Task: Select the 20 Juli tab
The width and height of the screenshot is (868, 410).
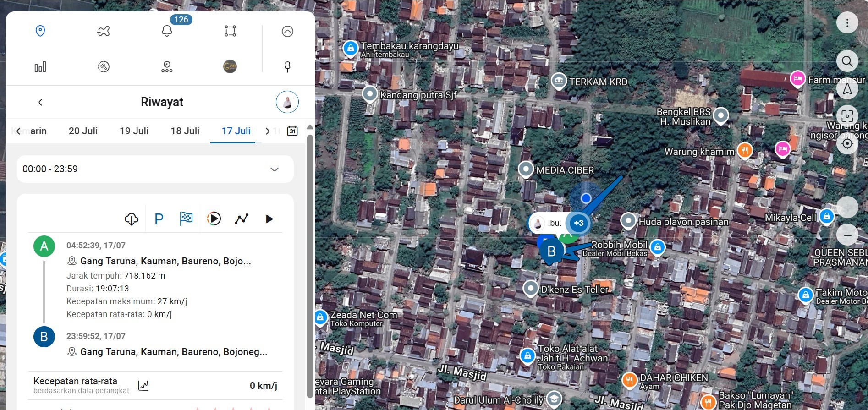Action: [83, 131]
